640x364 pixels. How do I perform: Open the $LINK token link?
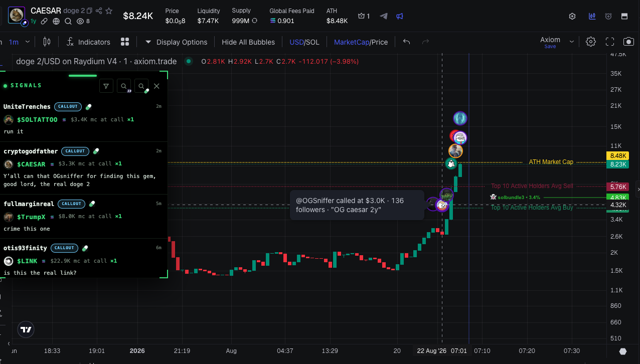(x=28, y=261)
